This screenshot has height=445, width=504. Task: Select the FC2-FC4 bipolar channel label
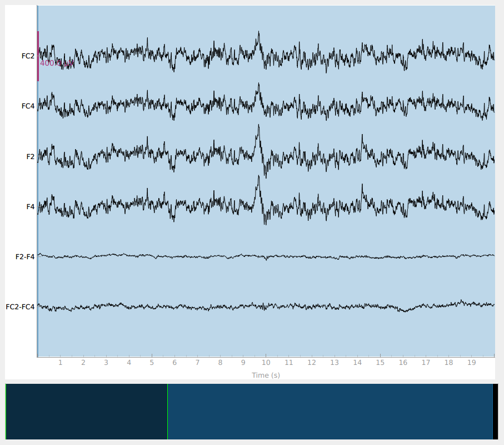click(x=20, y=307)
